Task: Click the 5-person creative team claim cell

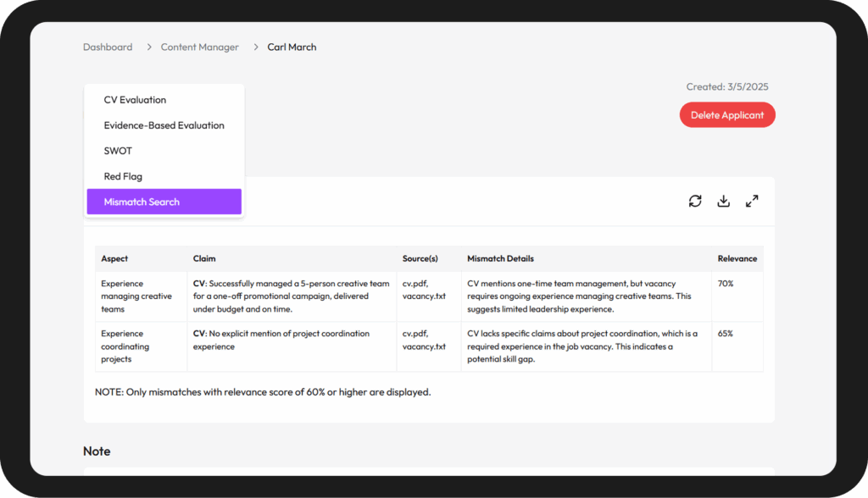Action: pos(292,296)
